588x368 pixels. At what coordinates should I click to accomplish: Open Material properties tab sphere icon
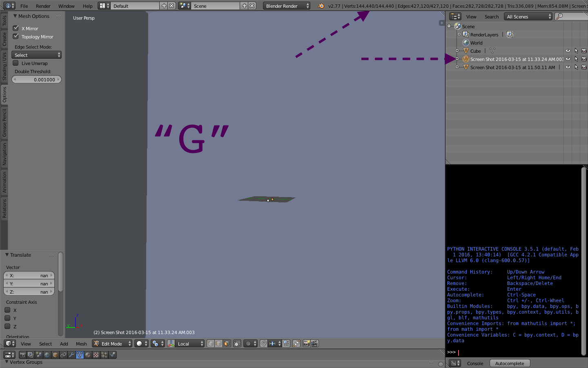(88, 355)
